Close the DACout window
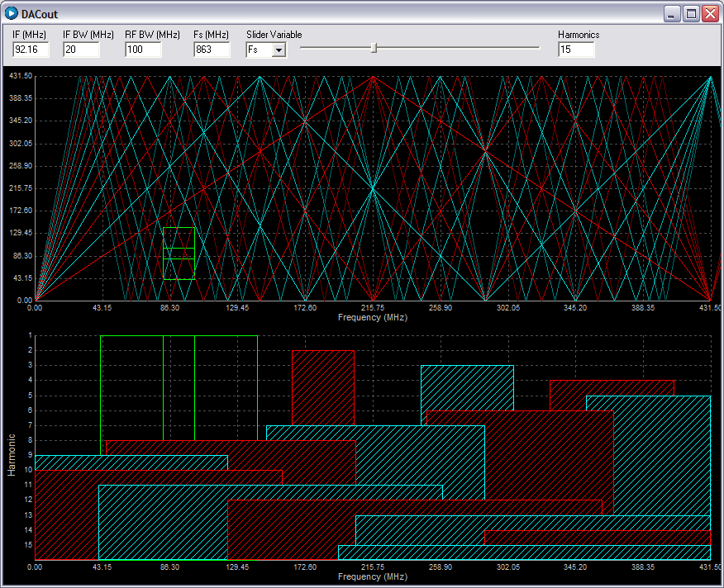The width and height of the screenshot is (724, 588). 710,13
